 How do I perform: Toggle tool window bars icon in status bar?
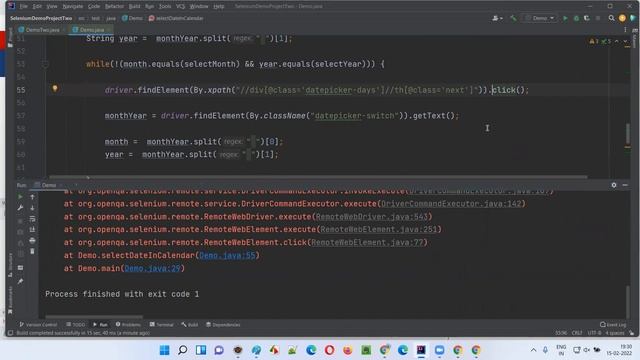pyautogui.click(x=11, y=333)
